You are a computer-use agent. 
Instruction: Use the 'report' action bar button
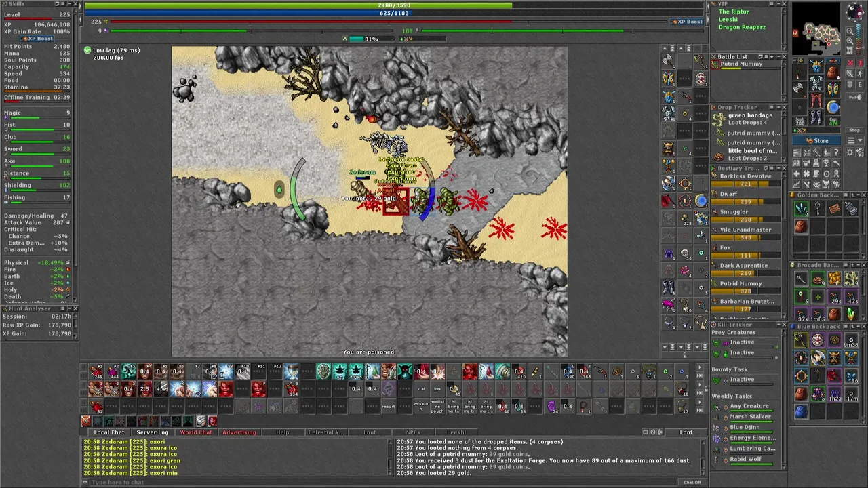(x=389, y=406)
